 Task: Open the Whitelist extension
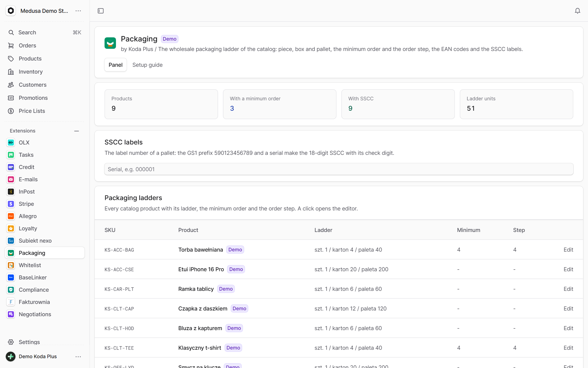point(45,265)
